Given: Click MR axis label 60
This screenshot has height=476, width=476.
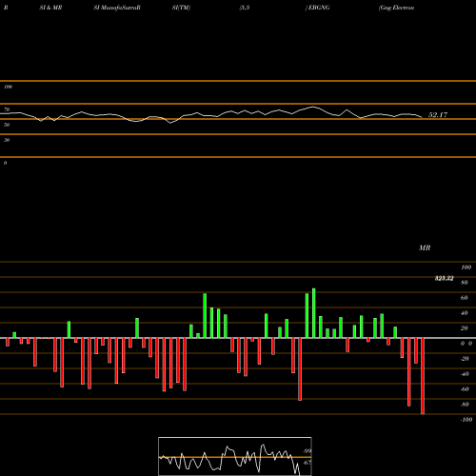Looking at the screenshot, I should [465, 298].
